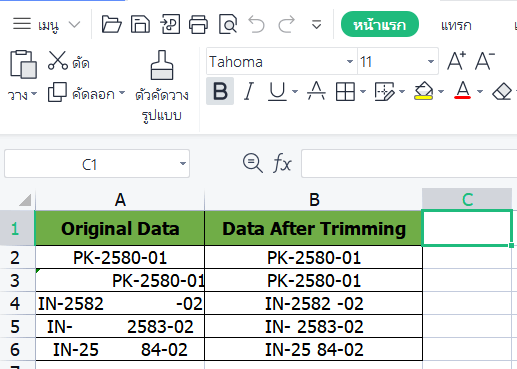Select cell B5 containing IN- 2583-02
Image resolution: width=517 pixels, height=369 pixels.
(x=314, y=327)
